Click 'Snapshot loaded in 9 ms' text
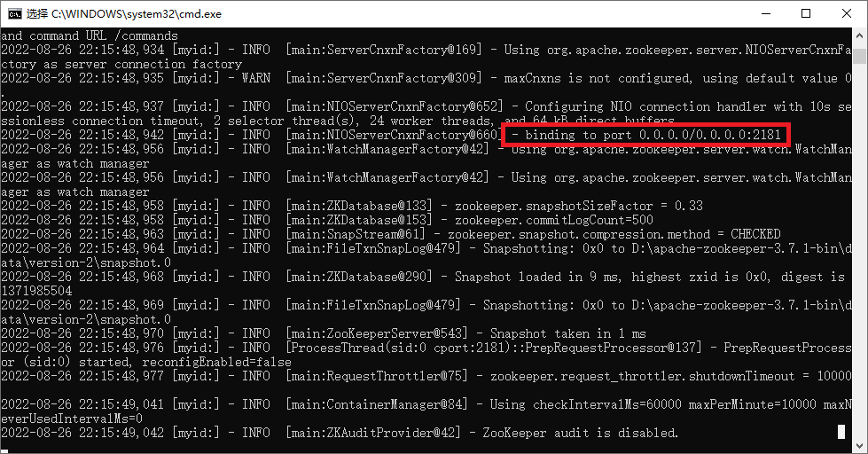This screenshot has height=454, width=868. click(537, 277)
